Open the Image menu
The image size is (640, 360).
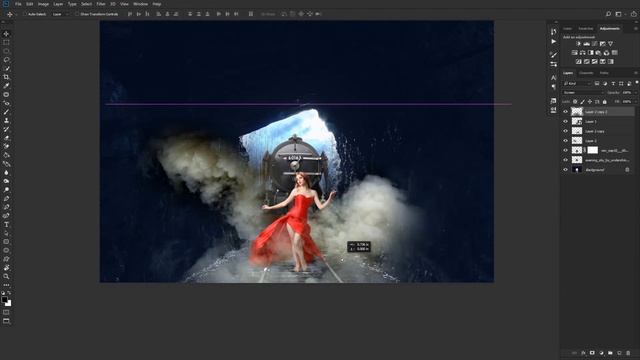tap(43, 4)
